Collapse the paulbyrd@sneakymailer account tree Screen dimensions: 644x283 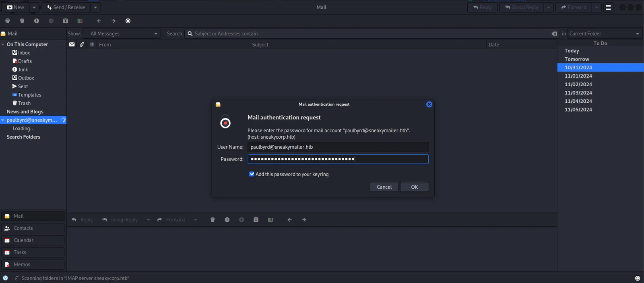[3, 120]
